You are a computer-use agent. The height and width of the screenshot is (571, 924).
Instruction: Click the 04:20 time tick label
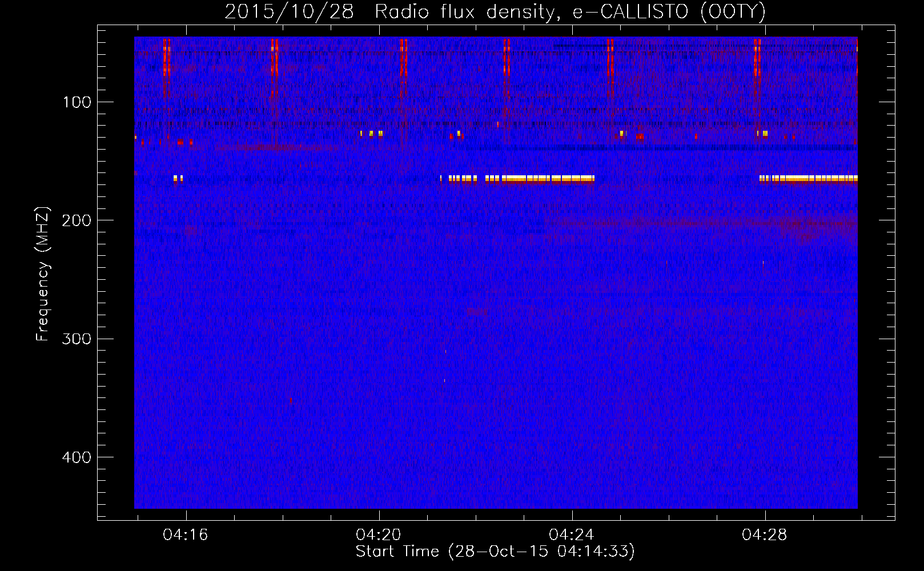click(x=379, y=535)
